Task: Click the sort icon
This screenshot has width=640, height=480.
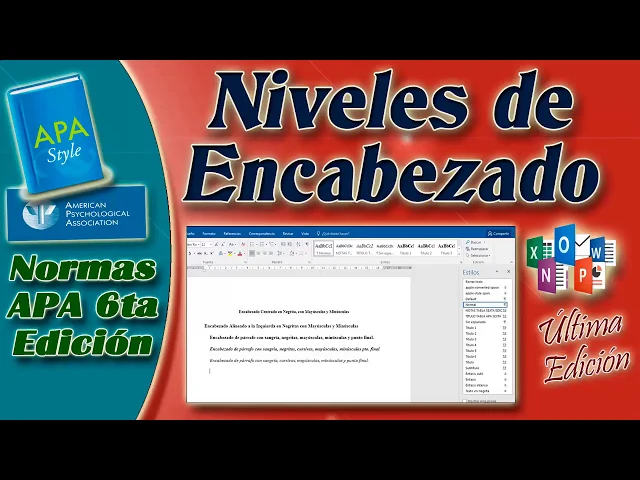Action: pyautogui.click(x=298, y=244)
